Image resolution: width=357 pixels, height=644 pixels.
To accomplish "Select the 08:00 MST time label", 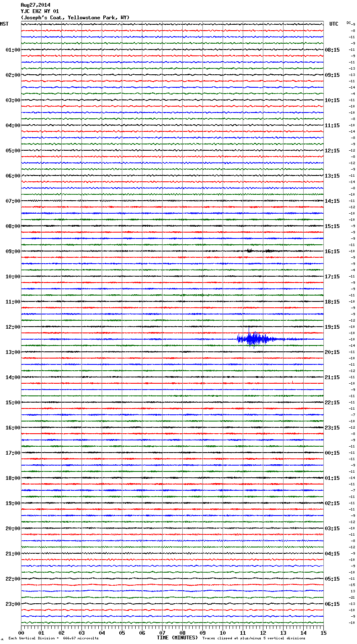I will (x=13, y=226).
